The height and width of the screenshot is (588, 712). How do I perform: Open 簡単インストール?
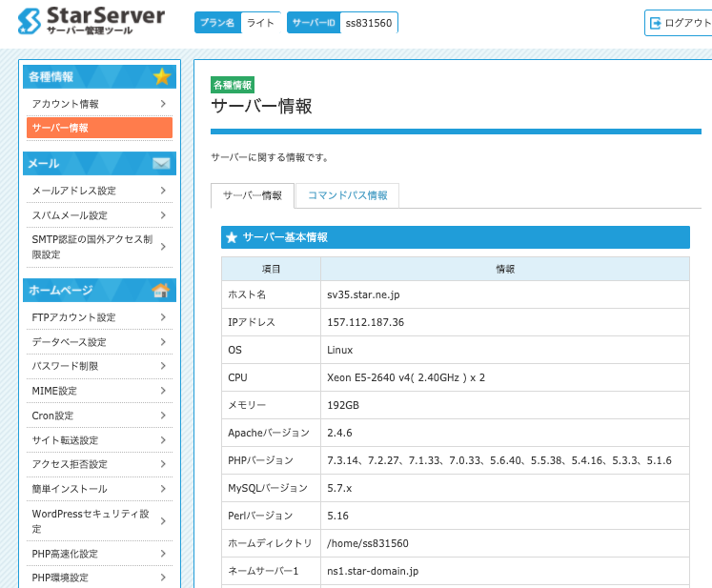pos(99,489)
